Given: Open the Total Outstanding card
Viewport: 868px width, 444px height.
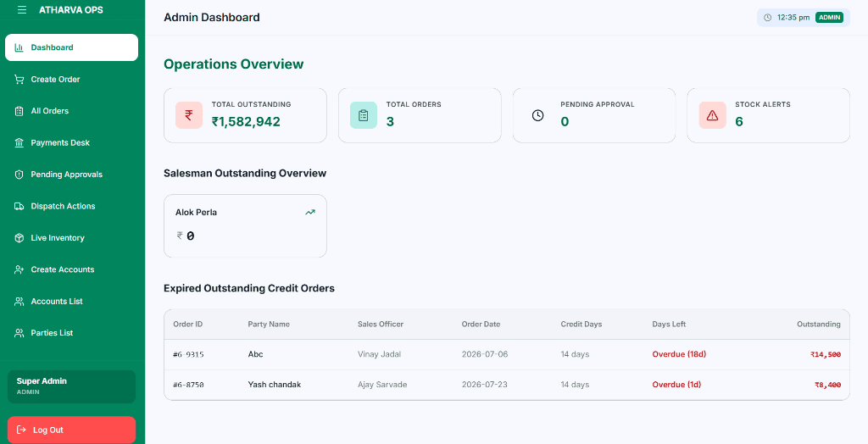Looking at the screenshot, I should click(x=245, y=115).
